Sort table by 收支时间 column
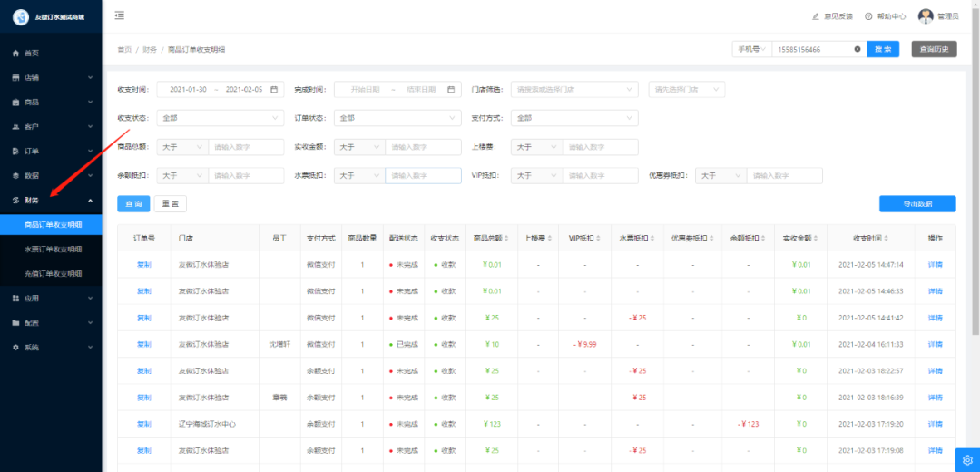 pyautogui.click(x=887, y=238)
